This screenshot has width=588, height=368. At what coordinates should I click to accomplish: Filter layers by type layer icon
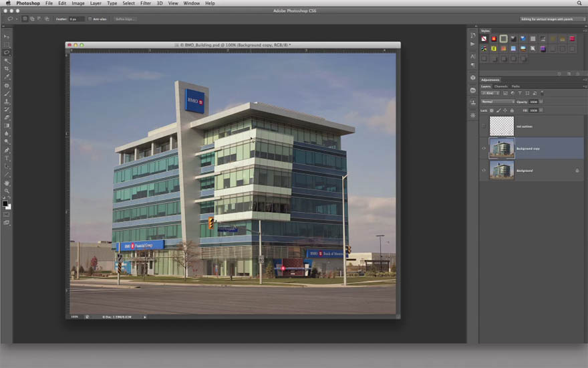(x=520, y=93)
